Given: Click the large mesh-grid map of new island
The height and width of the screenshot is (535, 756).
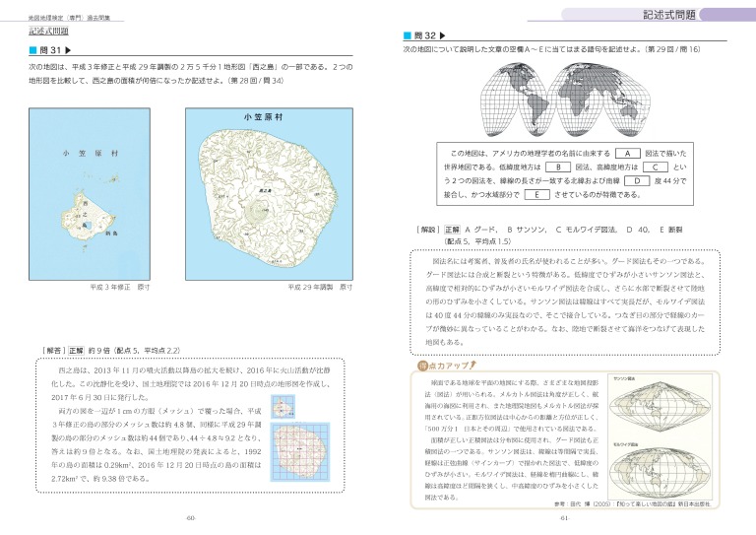Looking at the screenshot, I should pos(300,452).
